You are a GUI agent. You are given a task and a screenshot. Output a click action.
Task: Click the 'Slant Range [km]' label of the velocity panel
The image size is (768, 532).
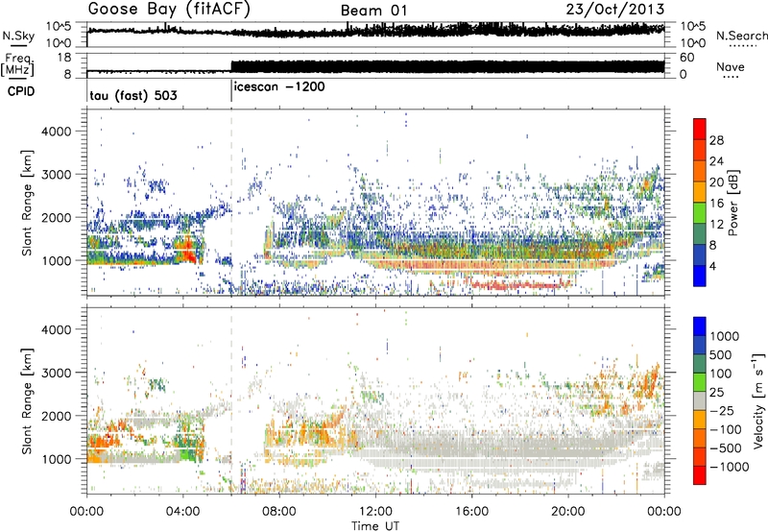pos(27,400)
